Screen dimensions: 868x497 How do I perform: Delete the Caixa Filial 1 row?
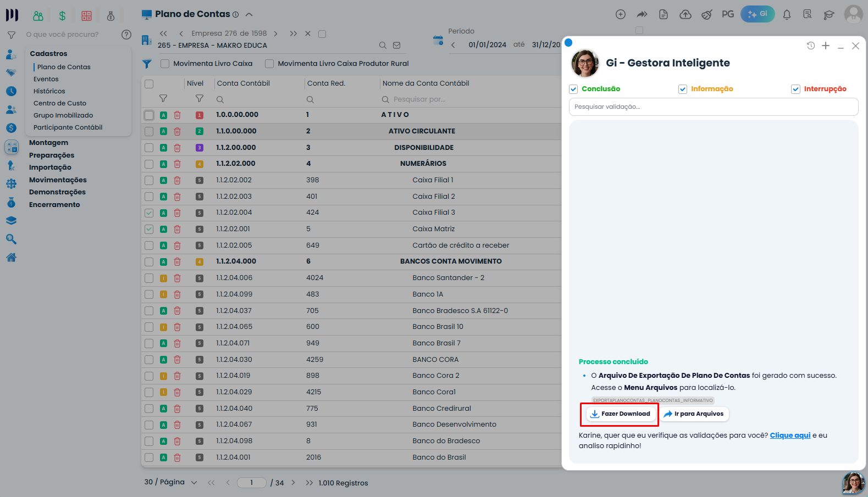point(177,180)
